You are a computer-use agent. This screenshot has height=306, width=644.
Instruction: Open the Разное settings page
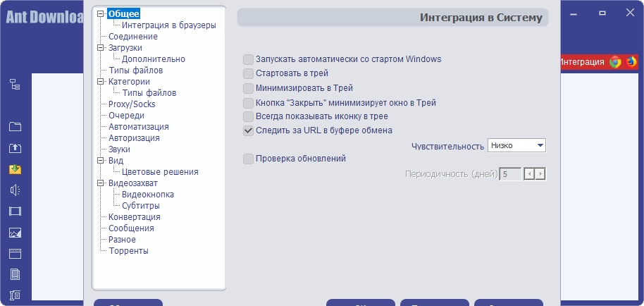[122, 240]
